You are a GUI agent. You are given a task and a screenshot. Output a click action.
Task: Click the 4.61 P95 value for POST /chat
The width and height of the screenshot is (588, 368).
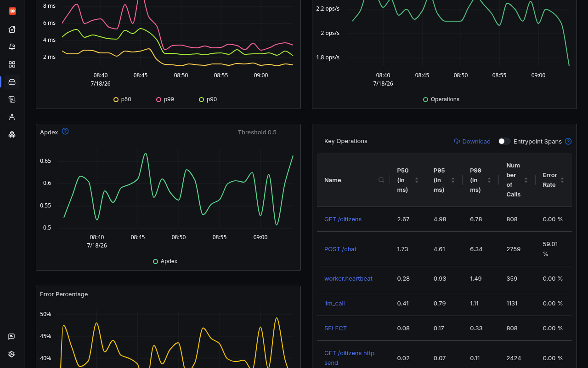click(439, 249)
